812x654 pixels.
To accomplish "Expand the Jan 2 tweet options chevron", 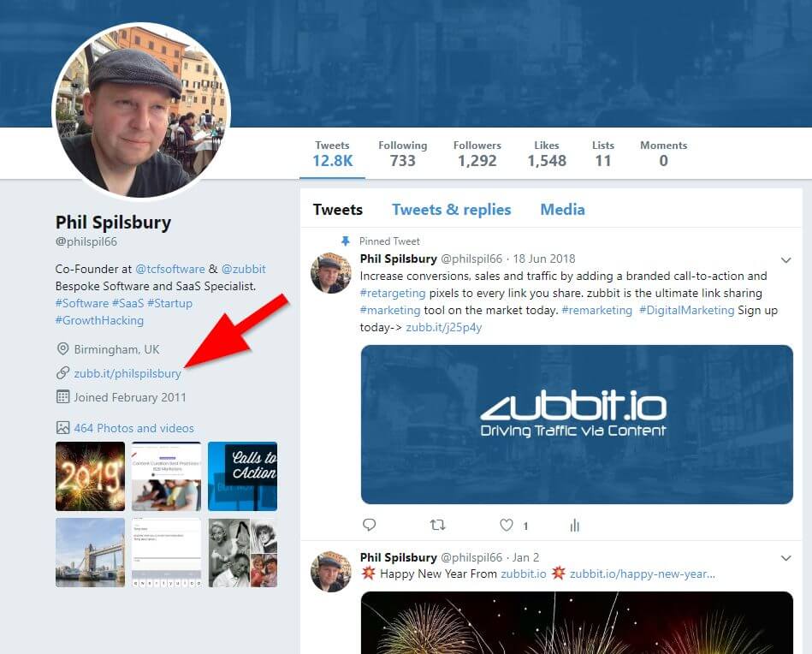I will 786,558.
